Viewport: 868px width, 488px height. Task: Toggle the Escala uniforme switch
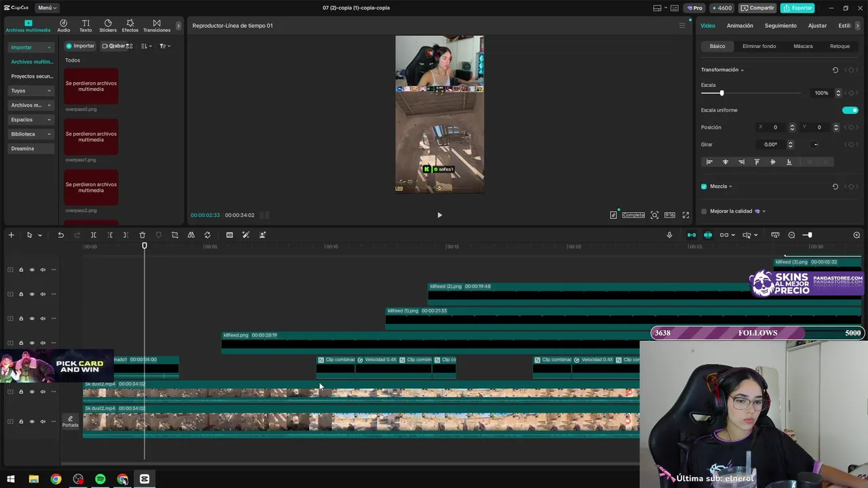[850, 110]
